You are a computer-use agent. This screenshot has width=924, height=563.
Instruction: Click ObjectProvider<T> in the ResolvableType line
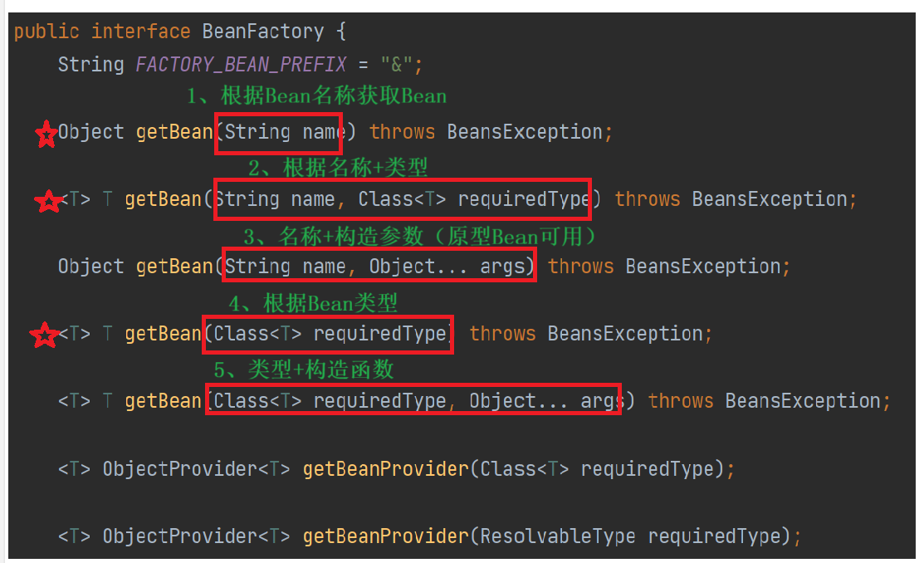tap(196, 536)
